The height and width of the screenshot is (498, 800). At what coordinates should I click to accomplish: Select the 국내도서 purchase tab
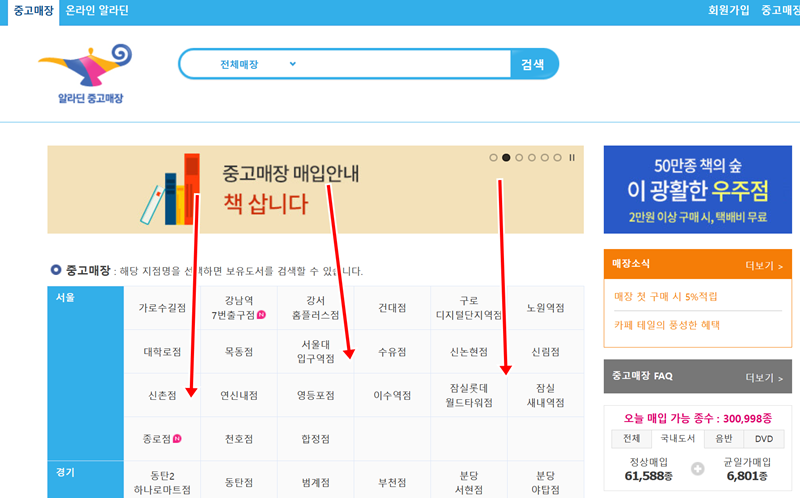coord(678,438)
